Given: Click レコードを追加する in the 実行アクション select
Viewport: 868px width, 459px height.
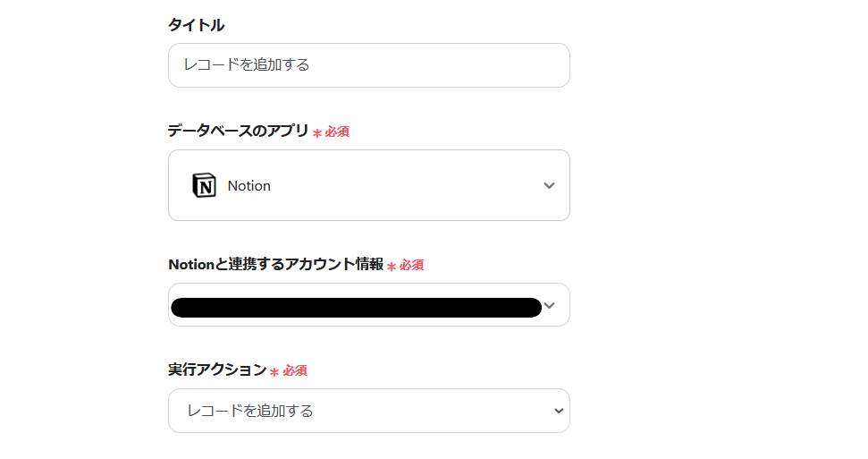Looking at the screenshot, I should point(249,411).
